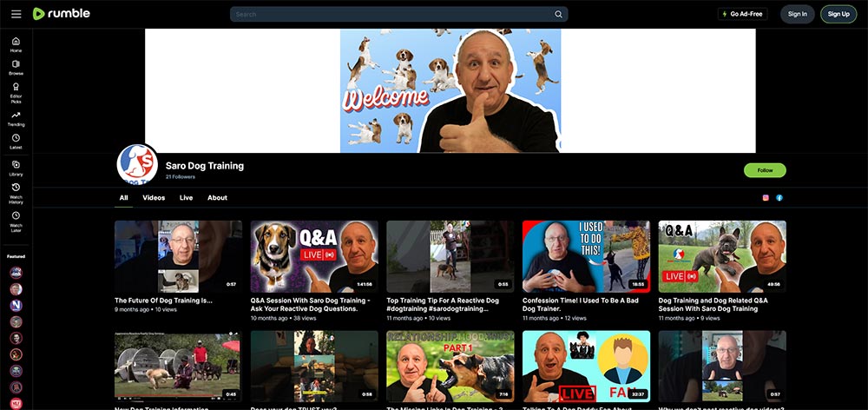The width and height of the screenshot is (868, 410).
Task: Open the Relationship Part 1 video thumbnail
Action: [x=450, y=367]
